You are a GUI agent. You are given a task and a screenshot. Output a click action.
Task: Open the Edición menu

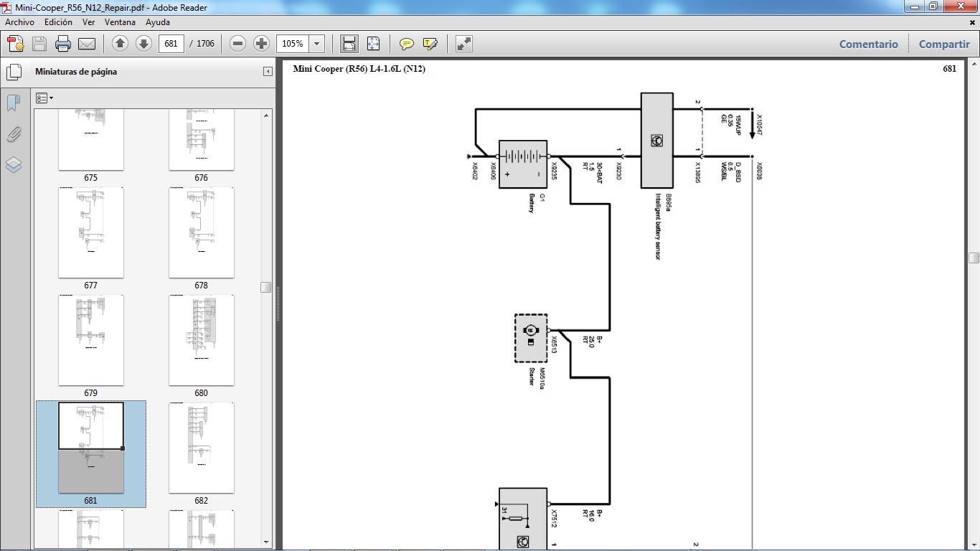58,22
